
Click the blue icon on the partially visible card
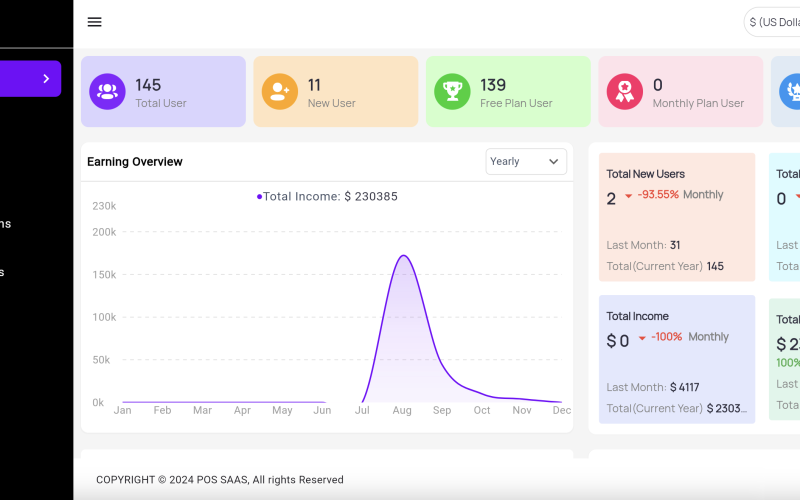coord(790,92)
